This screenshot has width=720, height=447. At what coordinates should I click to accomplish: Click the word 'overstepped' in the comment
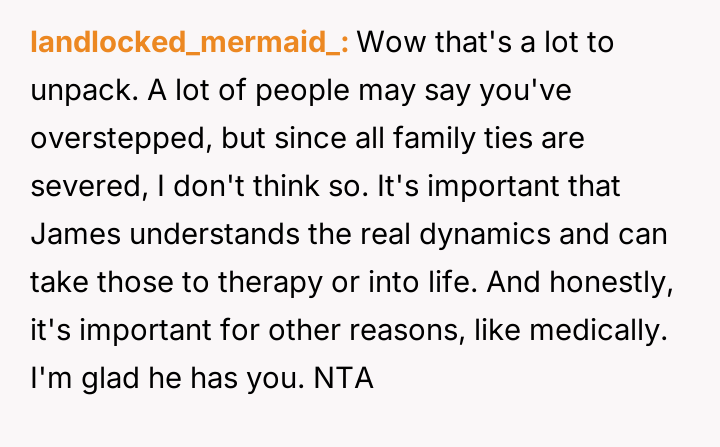pos(114,140)
